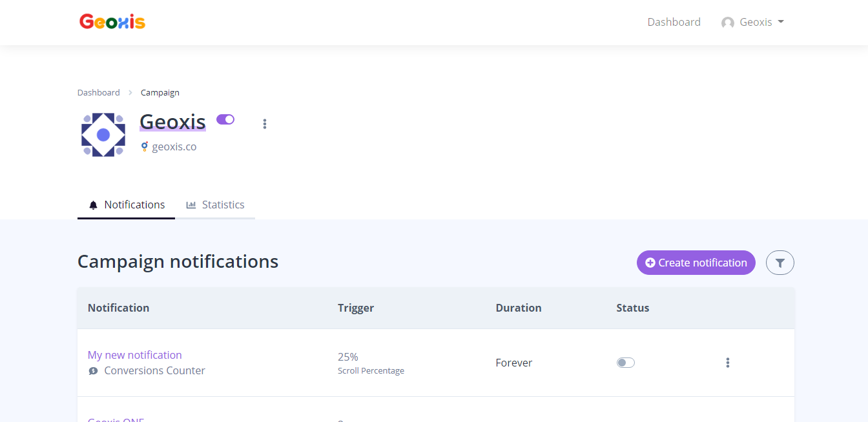Enable the My new notification status switch

pos(625,363)
